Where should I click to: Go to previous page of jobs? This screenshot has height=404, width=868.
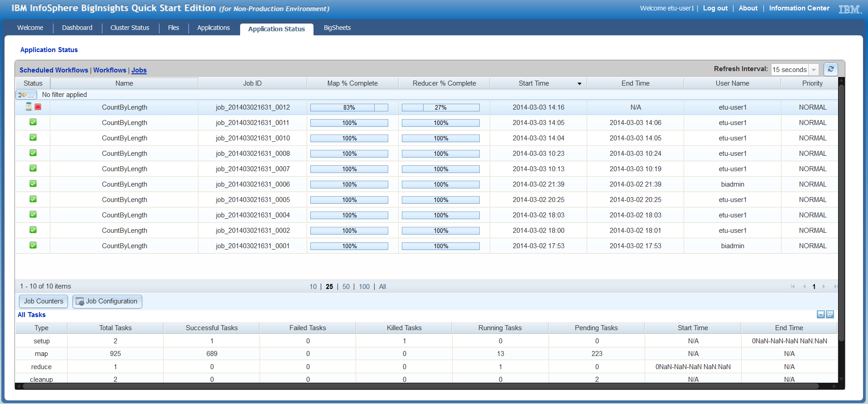pos(804,286)
